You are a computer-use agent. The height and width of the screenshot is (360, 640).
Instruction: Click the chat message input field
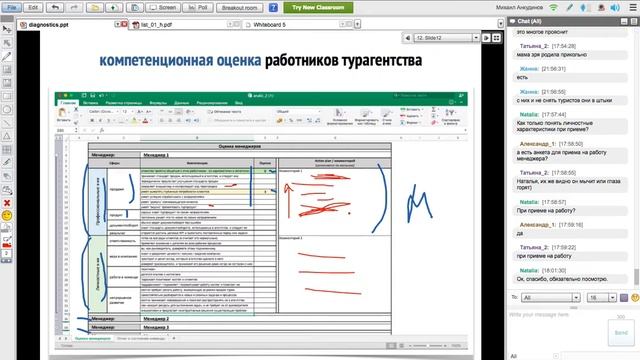(556, 330)
